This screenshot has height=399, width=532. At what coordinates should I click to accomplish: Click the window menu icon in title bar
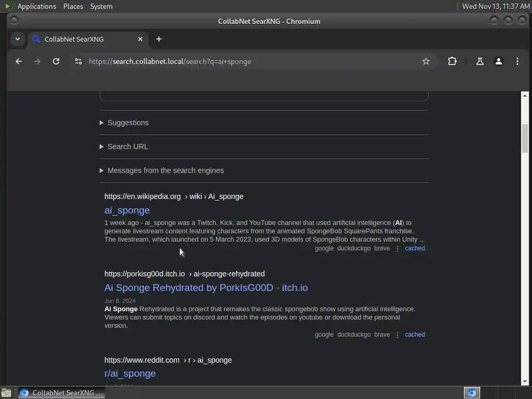click(x=14, y=21)
